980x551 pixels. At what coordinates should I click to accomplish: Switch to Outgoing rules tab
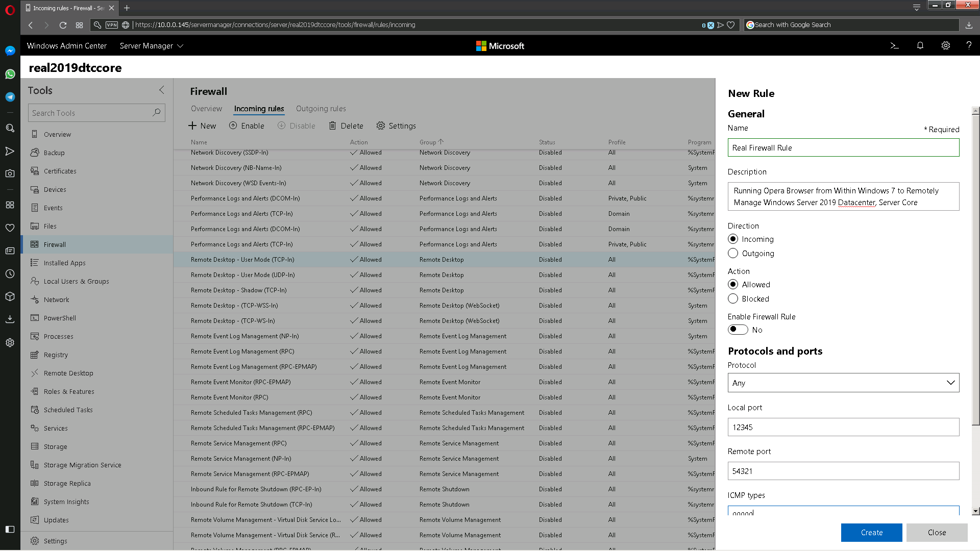tap(321, 108)
